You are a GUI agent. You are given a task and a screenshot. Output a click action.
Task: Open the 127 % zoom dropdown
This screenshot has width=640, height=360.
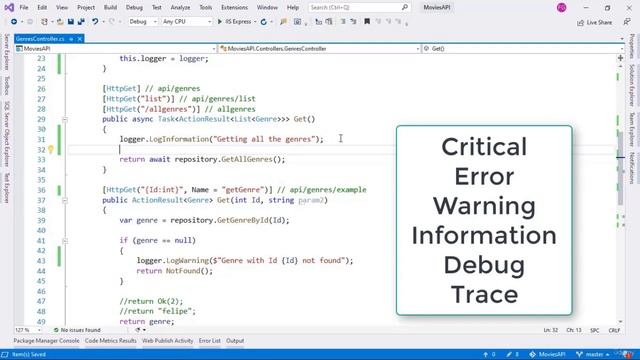tap(28, 330)
